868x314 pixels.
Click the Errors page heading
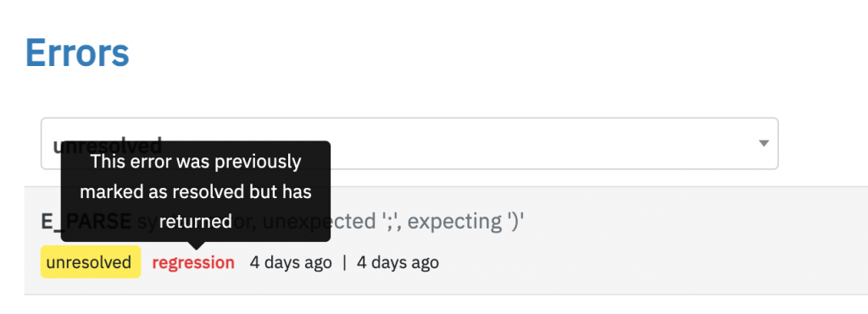point(77,53)
